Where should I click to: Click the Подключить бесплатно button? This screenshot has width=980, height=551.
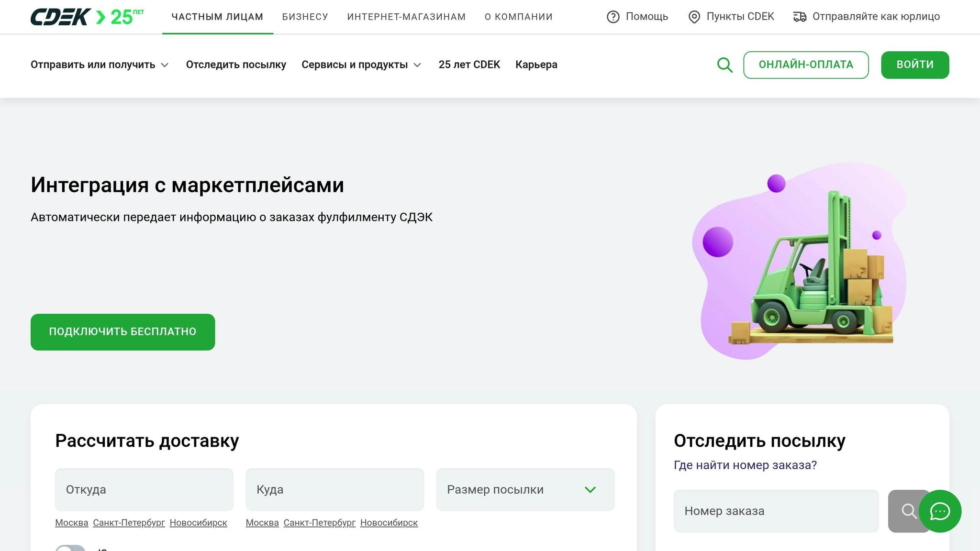122,332
